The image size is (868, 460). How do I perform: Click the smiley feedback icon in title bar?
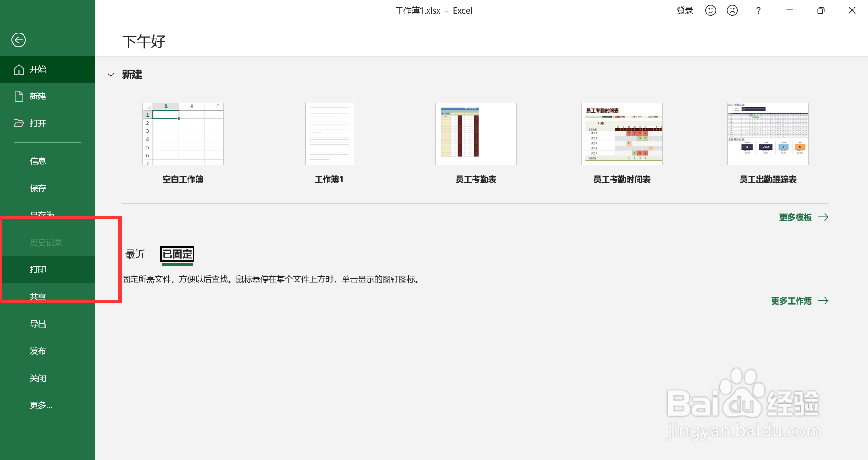(710, 10)
